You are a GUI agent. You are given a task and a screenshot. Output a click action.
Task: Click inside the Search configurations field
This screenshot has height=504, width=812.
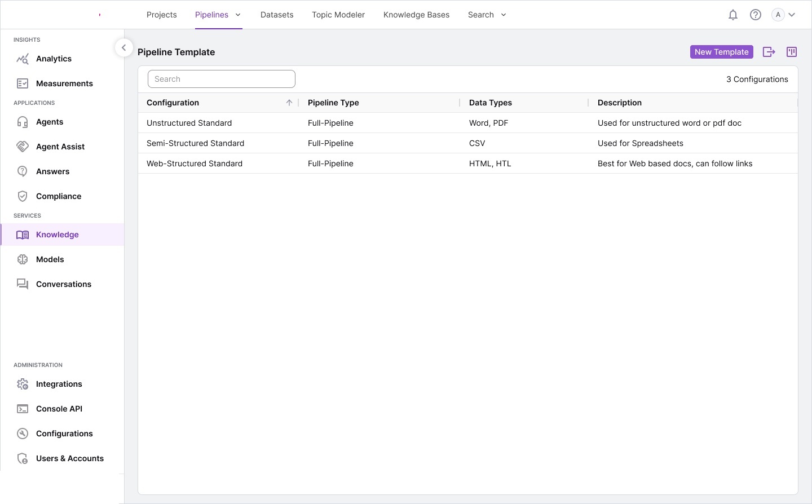221,78
